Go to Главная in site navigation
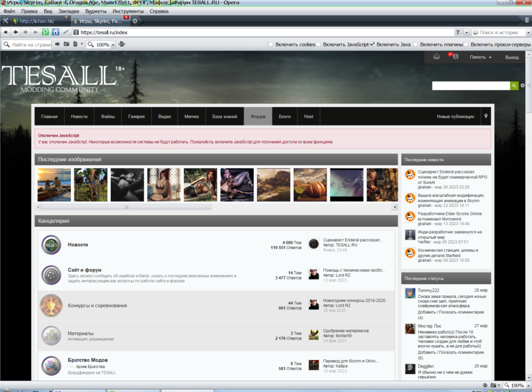The height and width of the screenshot is (392, 532). point(49,116)
